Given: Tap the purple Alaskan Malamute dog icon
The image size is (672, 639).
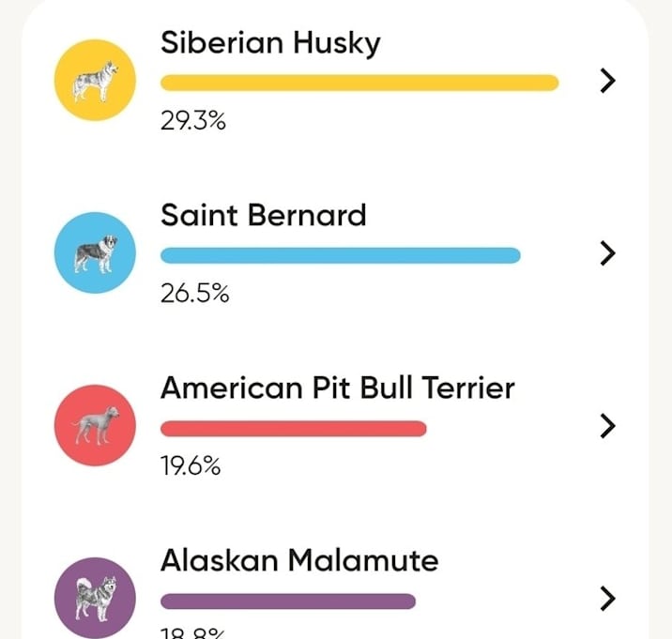Looking at the screenshot, I should click(x=95, y=599).
